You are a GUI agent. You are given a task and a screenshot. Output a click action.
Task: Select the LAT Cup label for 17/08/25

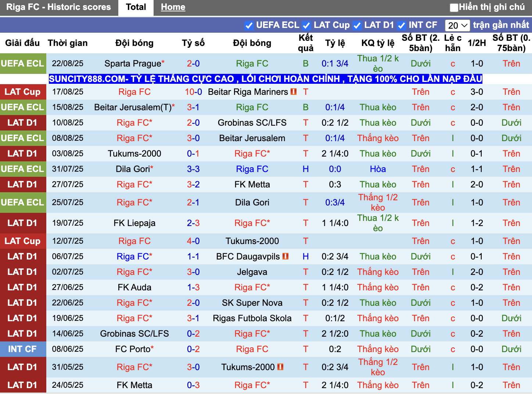[22, 92]
